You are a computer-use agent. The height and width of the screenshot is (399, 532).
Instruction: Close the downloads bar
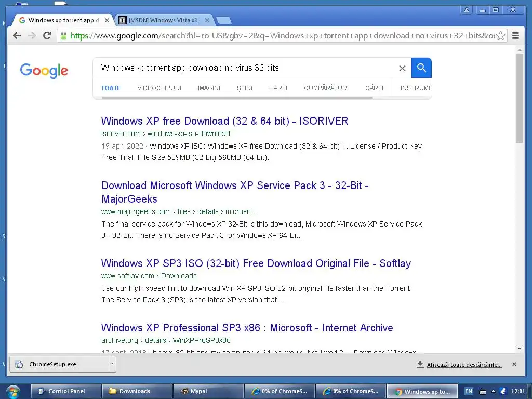click(x=514, y=364)
